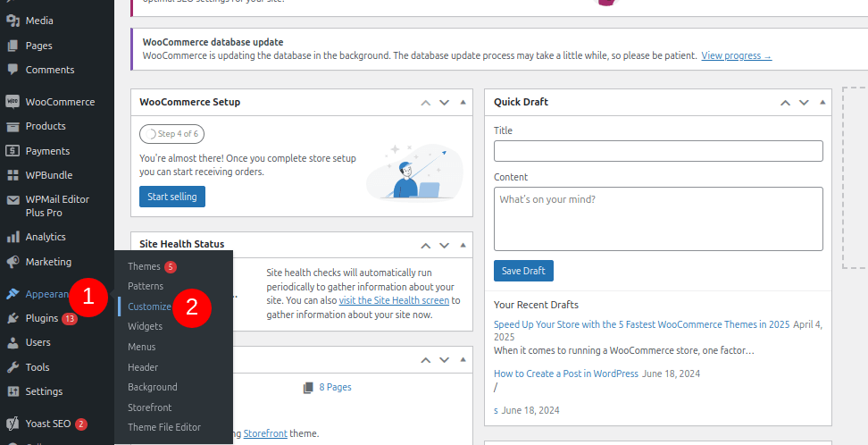
Task: Click the store setup illustration
Action: [x=414, y=172]
